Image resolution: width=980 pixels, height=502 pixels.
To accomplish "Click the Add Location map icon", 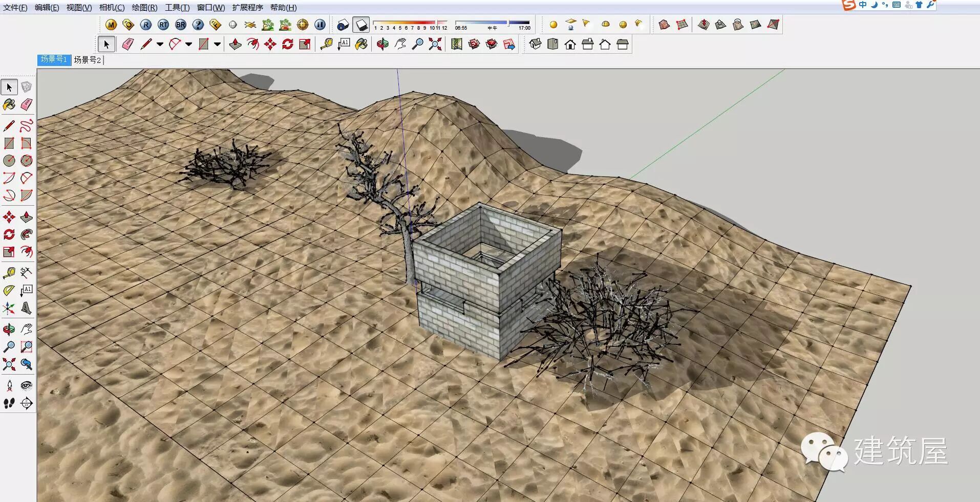I will [457, 45].
